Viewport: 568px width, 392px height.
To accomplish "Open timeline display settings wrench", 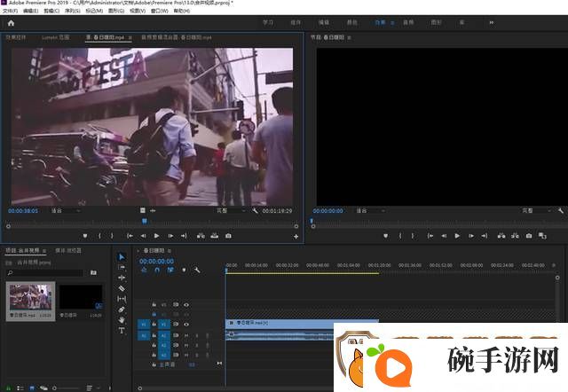I will [x=197, y=270].
